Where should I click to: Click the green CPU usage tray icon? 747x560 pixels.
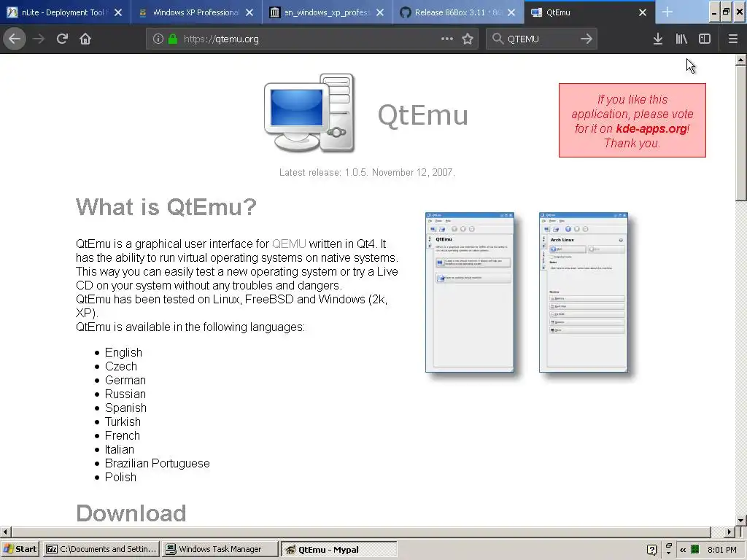click(x=695, y=550)
